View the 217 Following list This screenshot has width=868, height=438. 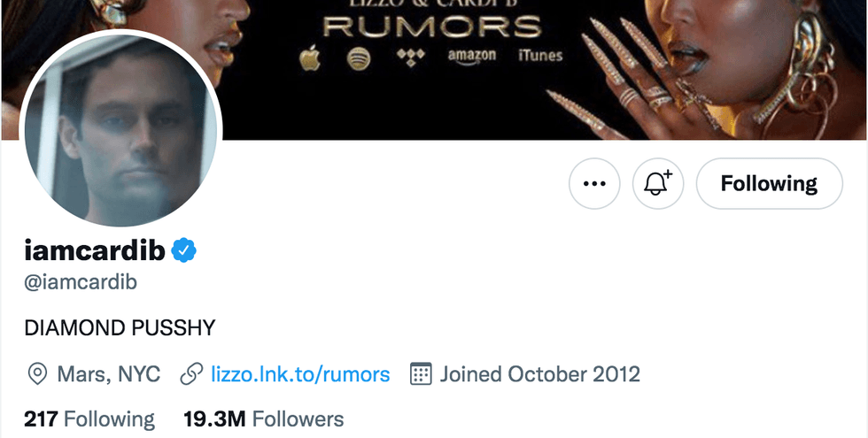pos(89,419)
